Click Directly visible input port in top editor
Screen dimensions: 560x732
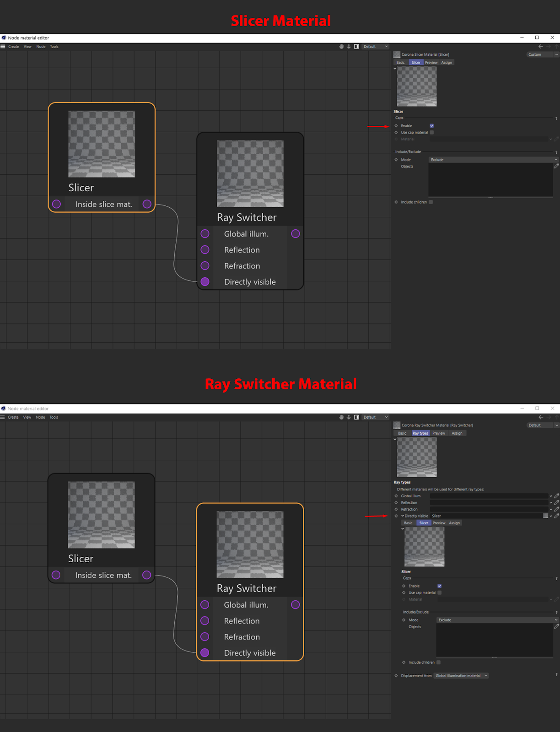pyautogui.click(x=205, y=282)
